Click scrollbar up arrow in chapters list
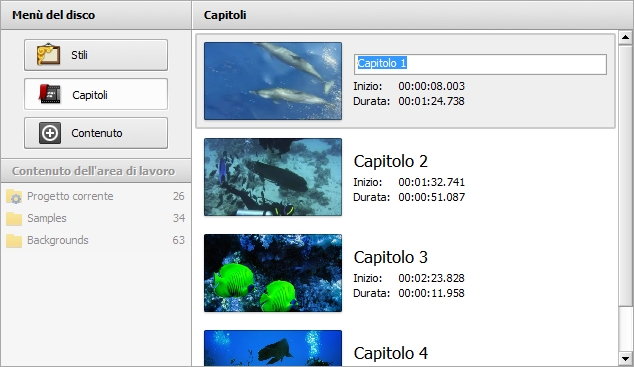The width and height of the screenshot is (634, 367). tap(625, 38)
